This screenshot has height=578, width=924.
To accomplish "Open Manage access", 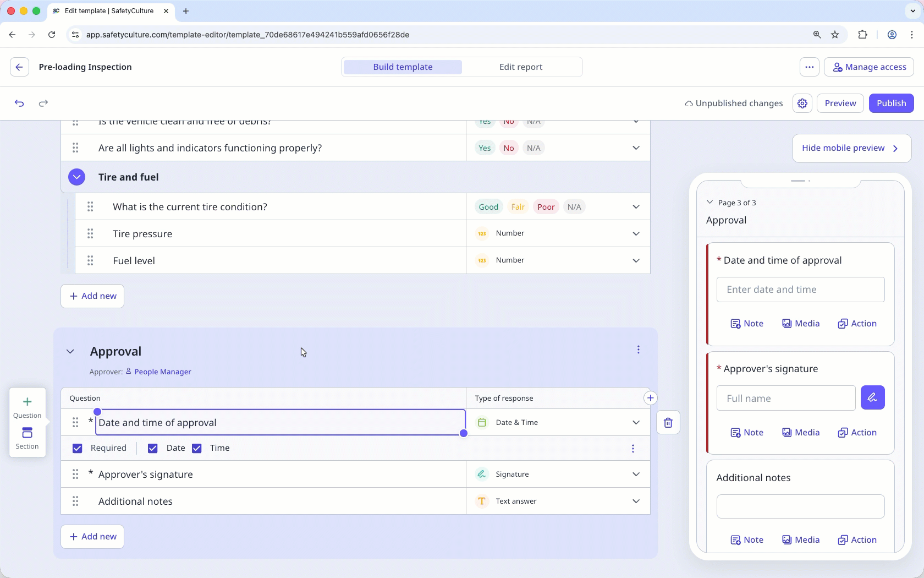I will coord(869,67).
